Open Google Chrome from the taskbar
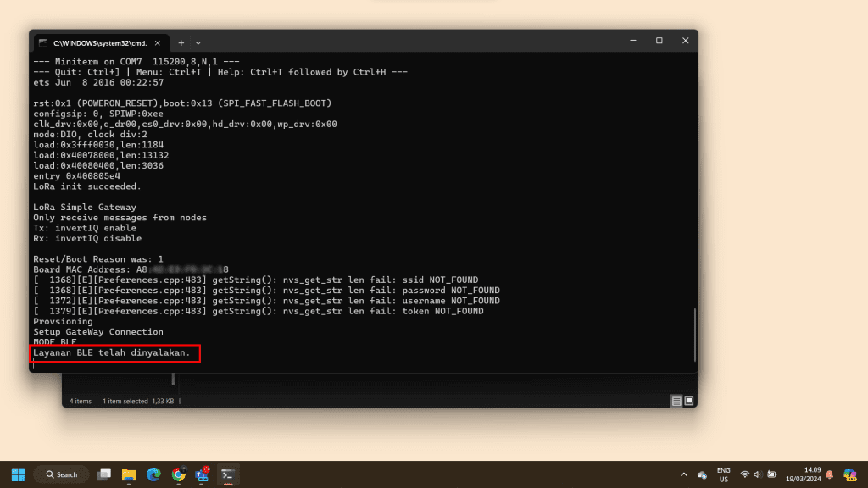Viewport: 868px width, 488px height. pyautogui.click(x=178, y=474)
